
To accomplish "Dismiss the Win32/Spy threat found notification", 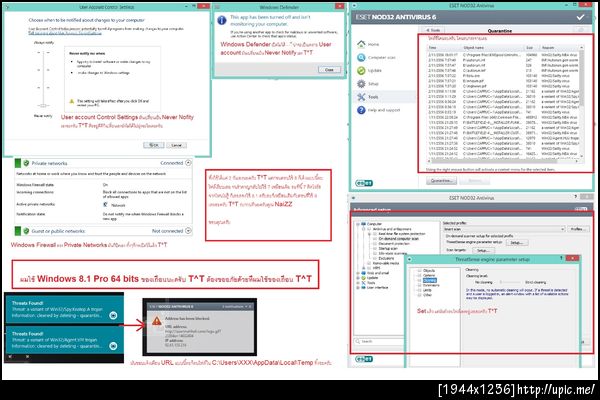I will click(x=113, y=315).
